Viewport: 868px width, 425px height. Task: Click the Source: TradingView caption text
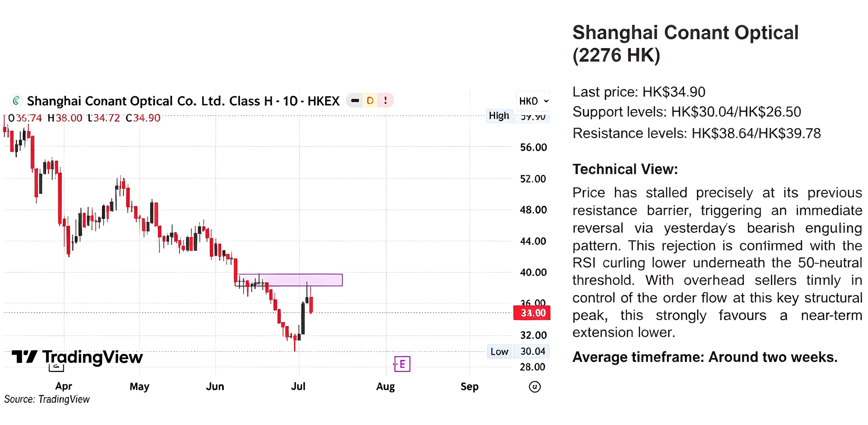point(47,399)
